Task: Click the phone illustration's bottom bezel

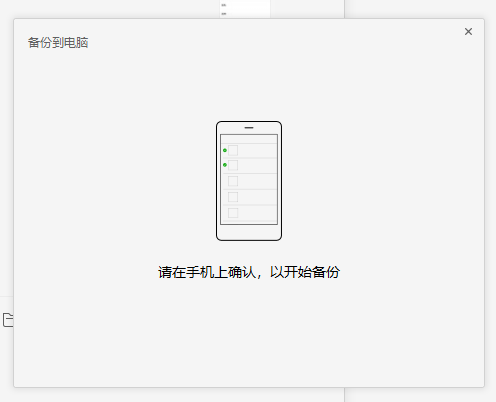Action: point(249,232)
